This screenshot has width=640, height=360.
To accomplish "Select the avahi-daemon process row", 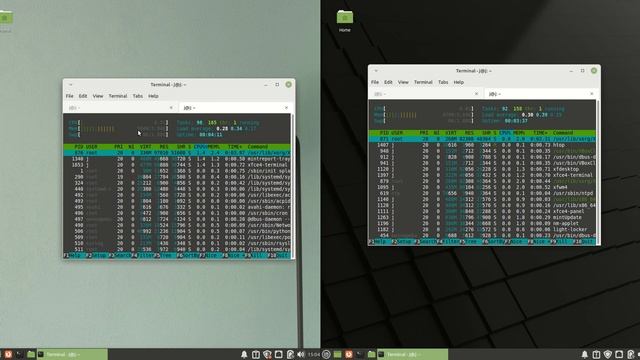I will 177,207.
